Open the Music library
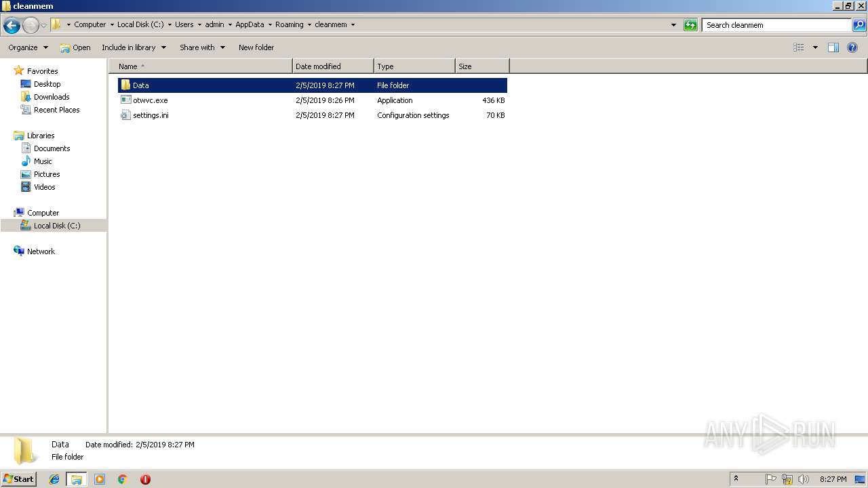This screenshot has height=488, width=868. (43, 161)
